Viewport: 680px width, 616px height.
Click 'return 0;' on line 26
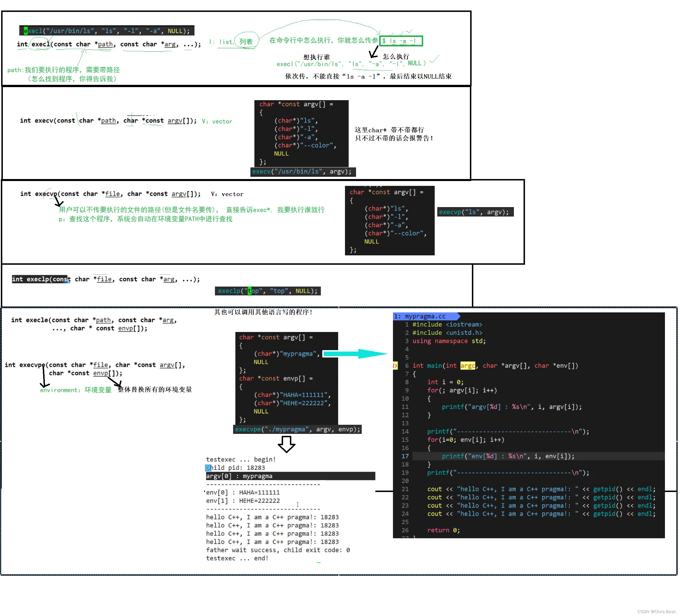[443, 530]
